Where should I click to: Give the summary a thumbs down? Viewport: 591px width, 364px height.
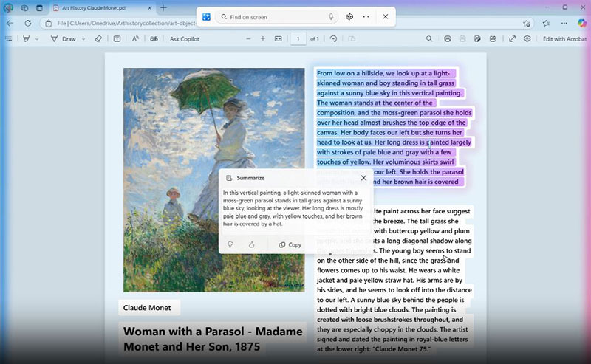[230, 244]
